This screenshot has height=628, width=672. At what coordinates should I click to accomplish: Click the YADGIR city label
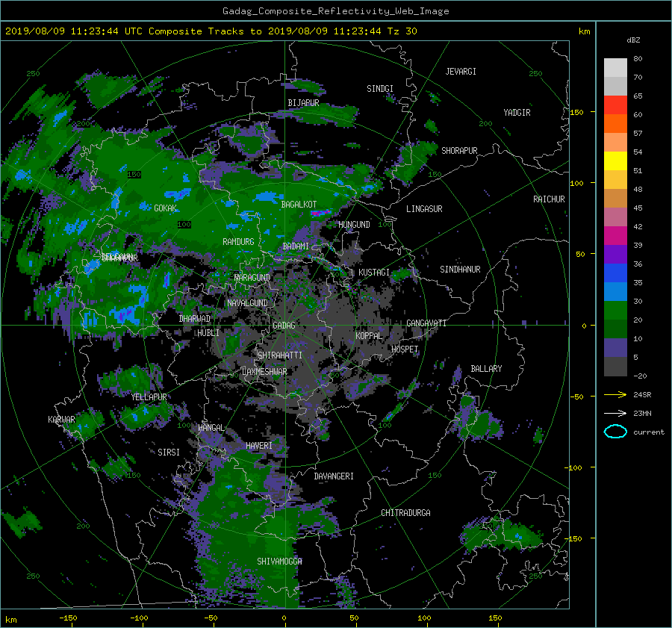pyautogui.click(x=517, y=113)
